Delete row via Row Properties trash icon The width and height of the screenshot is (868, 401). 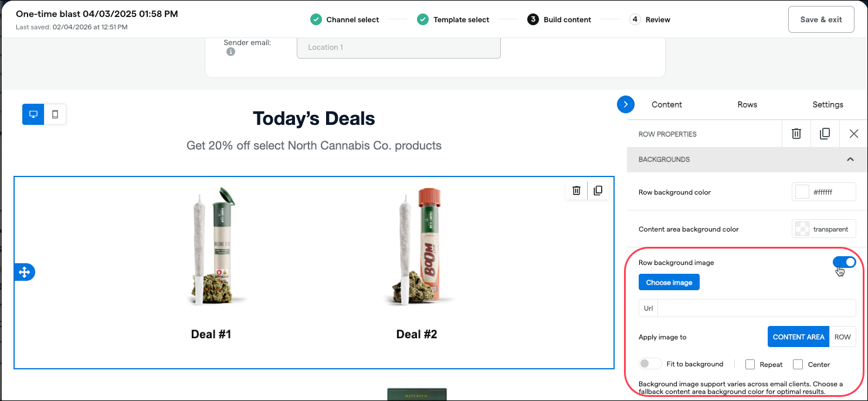796,134
